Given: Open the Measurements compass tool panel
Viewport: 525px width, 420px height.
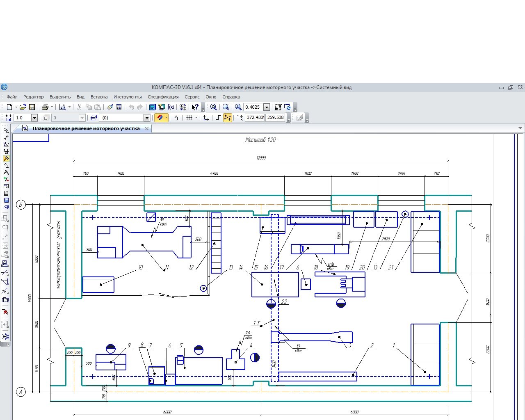Looking at the screenshot, I should (6, 172).
